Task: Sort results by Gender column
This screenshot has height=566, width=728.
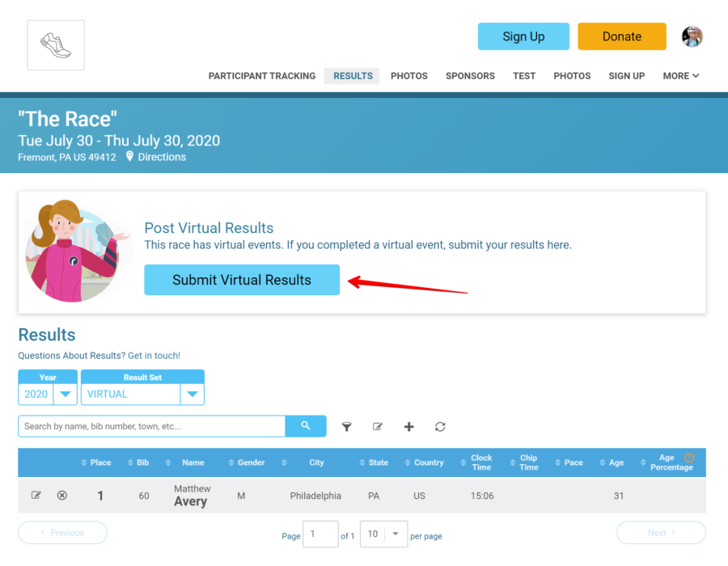Action: 247,463
